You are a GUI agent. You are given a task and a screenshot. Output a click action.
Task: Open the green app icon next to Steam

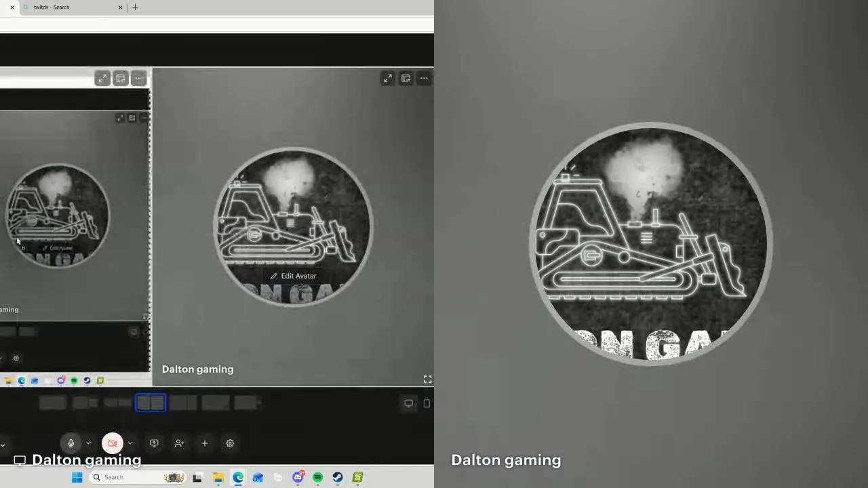click(357, 477)
